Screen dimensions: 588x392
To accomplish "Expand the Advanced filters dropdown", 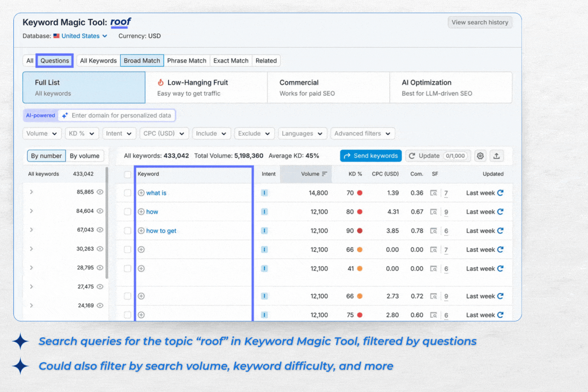I will pyautogui.click(x=363, y=134).
